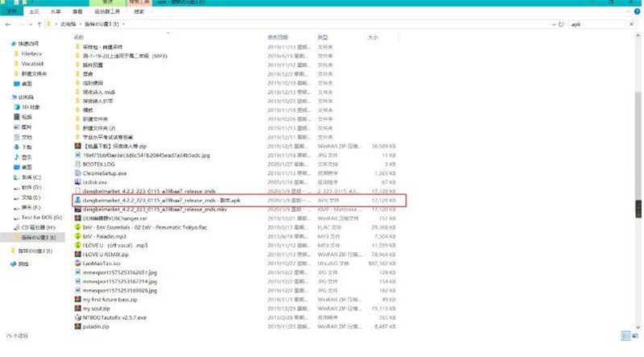Screen dimensions: 644x357
Task: Click the my soul.zip archive icon
Action: [77, 309]
